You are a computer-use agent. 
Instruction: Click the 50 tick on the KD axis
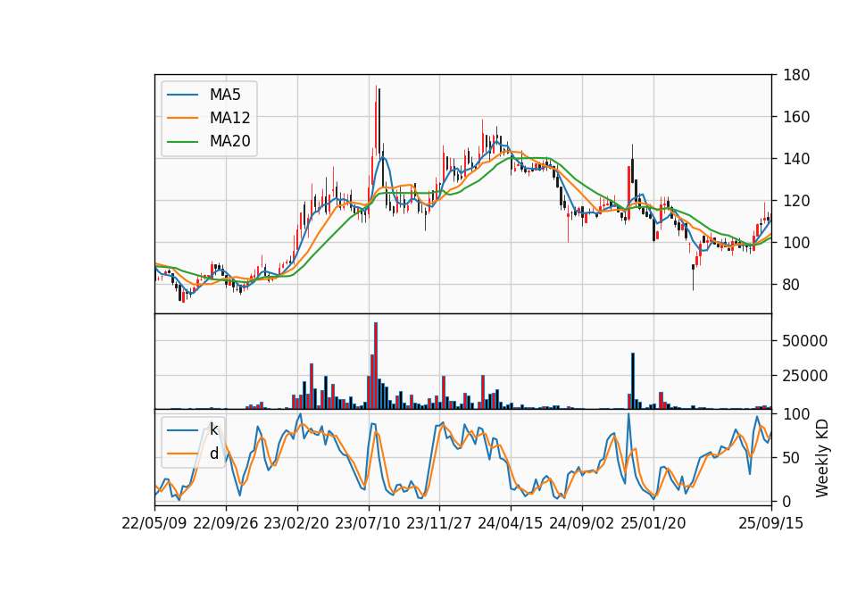tap(792, 458)
